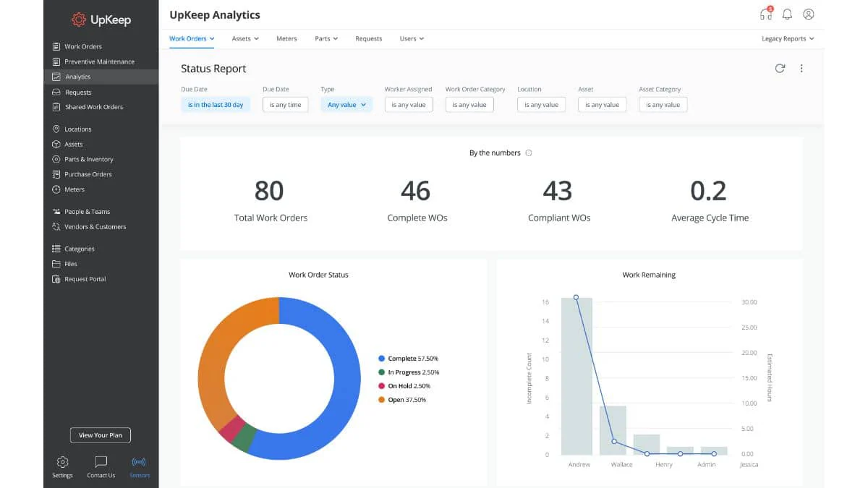Switch to the Requests tab
Image resolution: width=868 pixels, height=488 pixels.
tap(369, 38)
